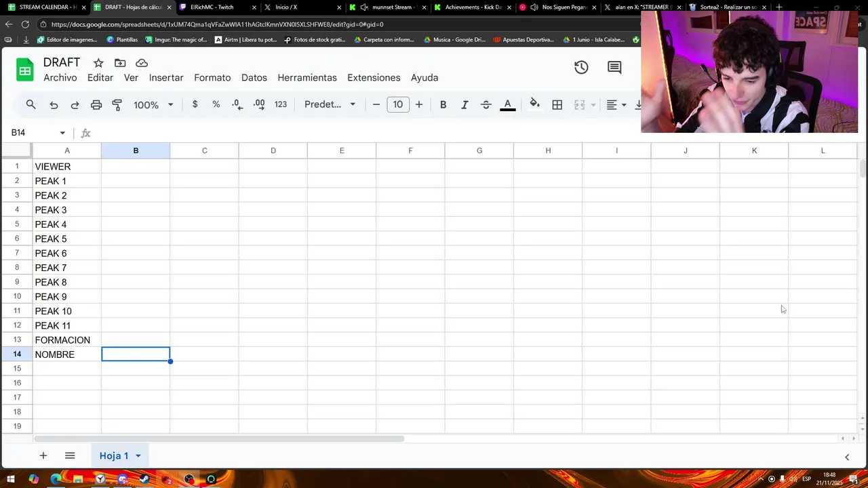The height and width of the screenshot is (488, 868).
Task: Click the Google Sheets home logo
Action: [25, 70]
